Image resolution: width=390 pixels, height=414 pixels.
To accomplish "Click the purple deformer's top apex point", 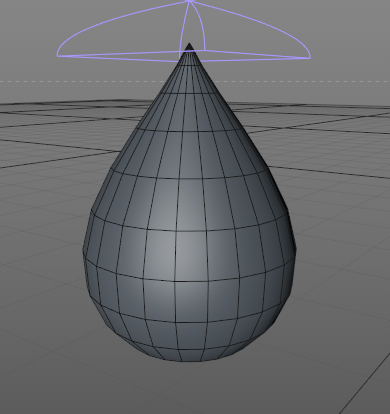I will pyautogui.click(x=189, y=1).
